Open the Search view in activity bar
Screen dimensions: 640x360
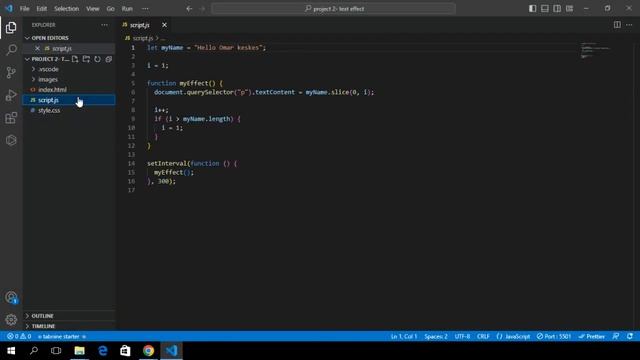pyautogui.click(x=11, y=50)
